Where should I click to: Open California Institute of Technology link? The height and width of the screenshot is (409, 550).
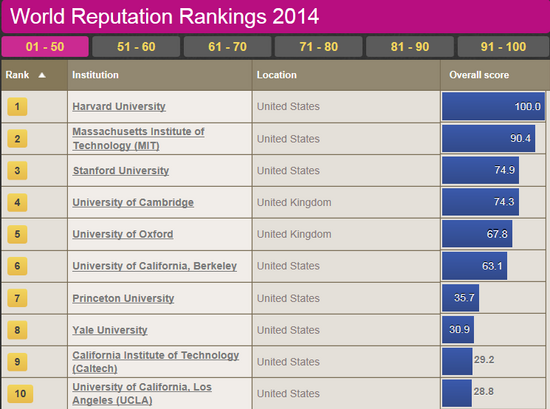[x=155, y=362]
